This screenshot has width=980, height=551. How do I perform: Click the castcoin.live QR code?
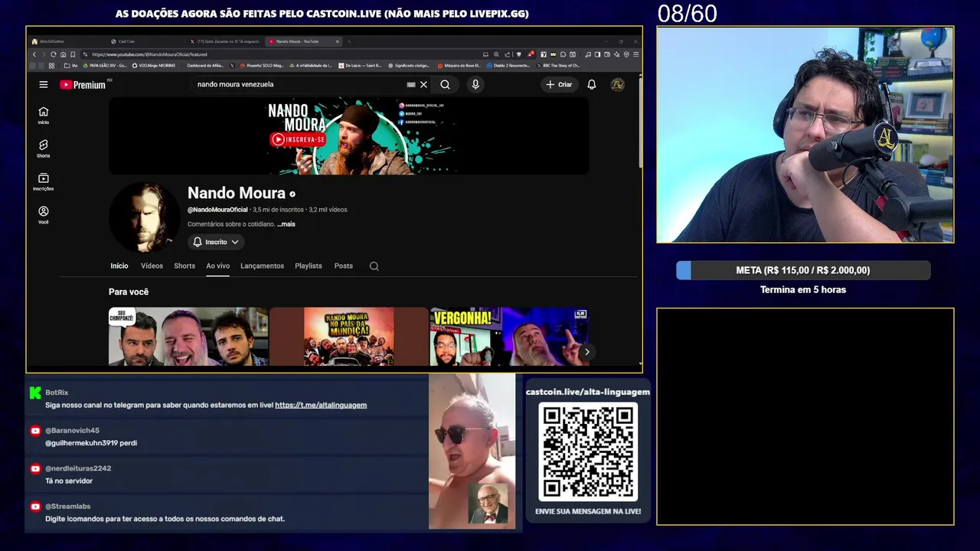tap(588, 452)
